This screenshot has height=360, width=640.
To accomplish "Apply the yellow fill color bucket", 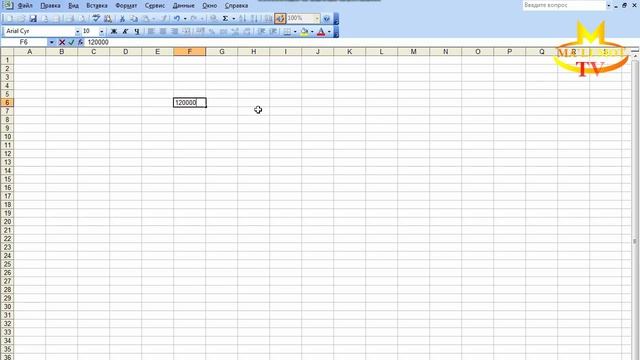I will (304, 31).
